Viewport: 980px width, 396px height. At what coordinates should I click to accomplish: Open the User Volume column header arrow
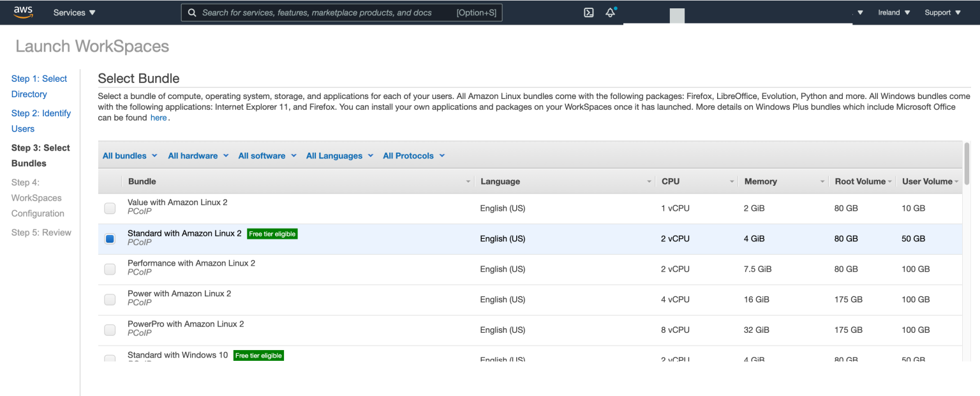point(957,182)
